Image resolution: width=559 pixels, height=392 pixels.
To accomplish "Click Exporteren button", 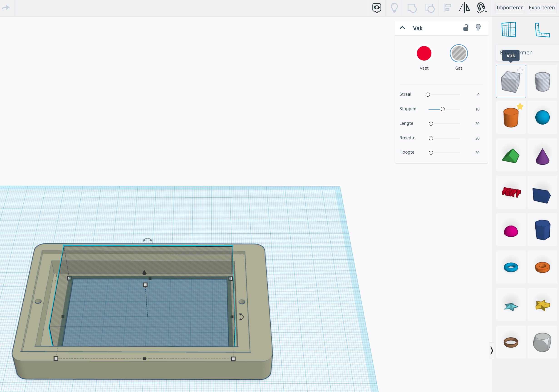I will 542,7.
